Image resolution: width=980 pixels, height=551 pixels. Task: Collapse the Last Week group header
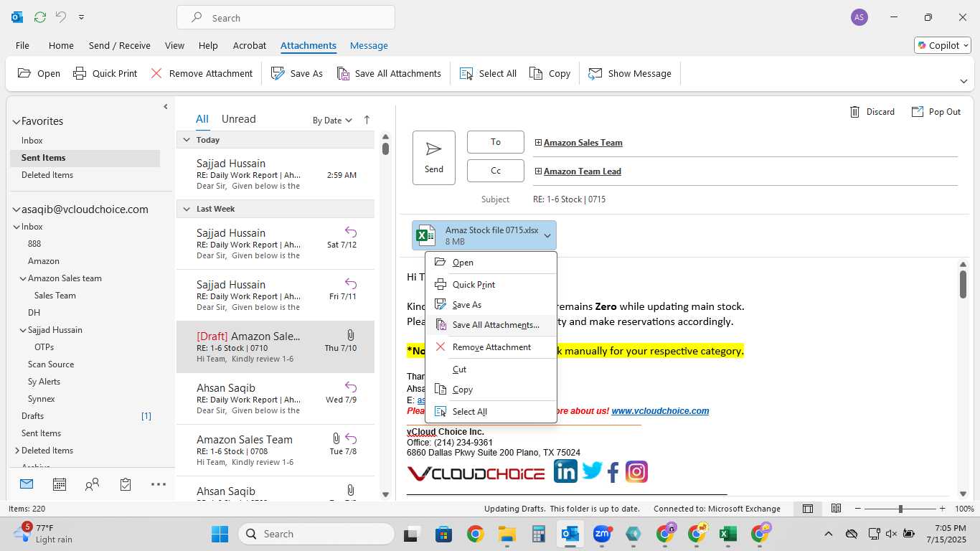[187, 209]
